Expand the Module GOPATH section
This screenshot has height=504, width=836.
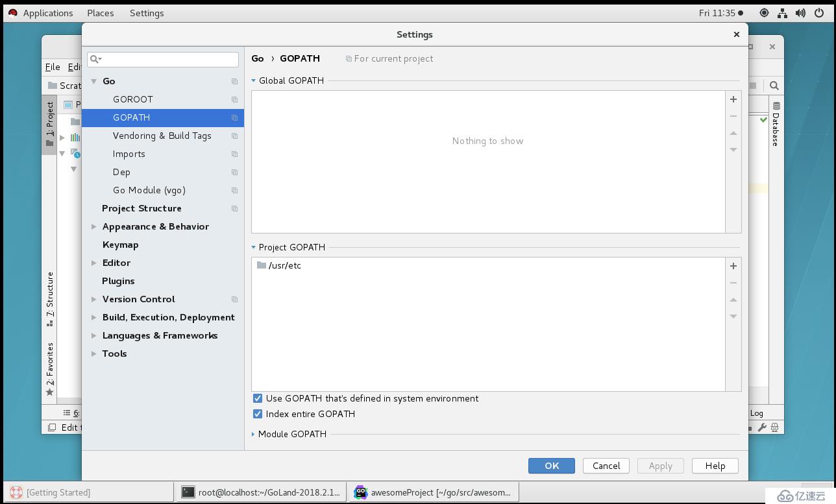pos(253,434)
